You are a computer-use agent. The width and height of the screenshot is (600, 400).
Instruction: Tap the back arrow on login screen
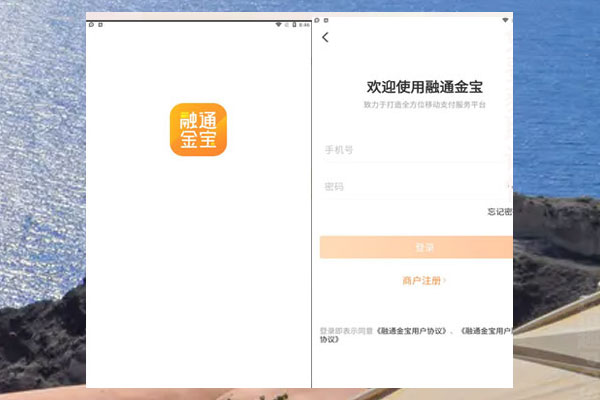point(325,37)
